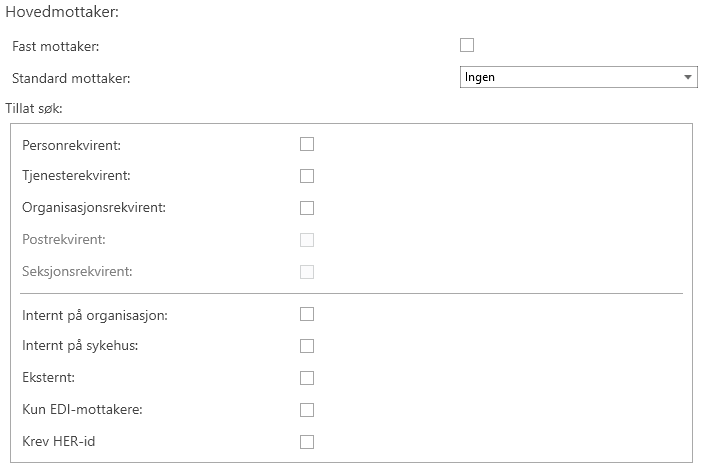Enable the Internt på organisasjon checkbox
The width and height of the screenshot is (702, 472).
(x=307, y=314)
